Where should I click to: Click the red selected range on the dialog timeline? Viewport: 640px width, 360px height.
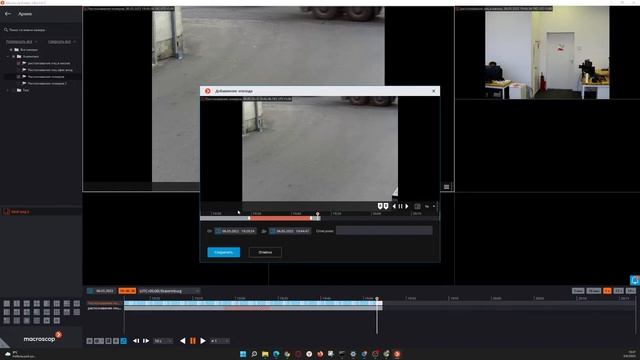(x=280, y=218)
